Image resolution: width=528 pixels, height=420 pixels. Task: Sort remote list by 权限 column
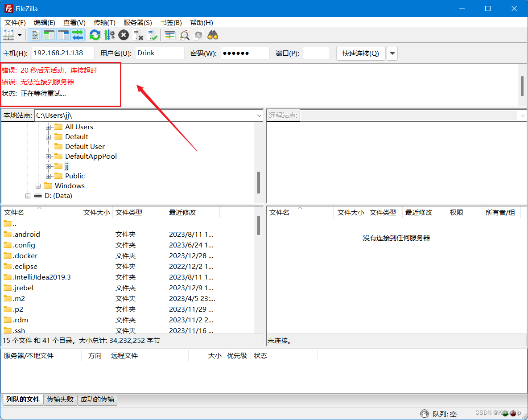465,212
